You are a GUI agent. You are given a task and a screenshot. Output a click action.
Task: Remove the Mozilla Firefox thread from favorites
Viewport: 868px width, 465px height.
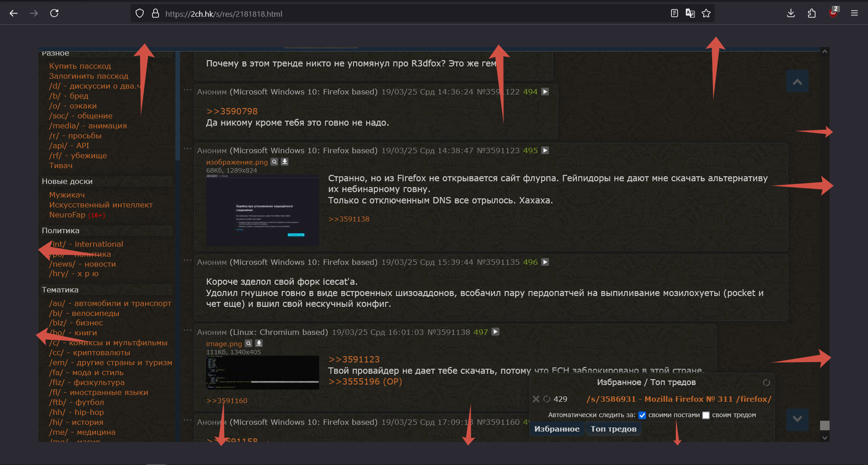pos(536,399)
